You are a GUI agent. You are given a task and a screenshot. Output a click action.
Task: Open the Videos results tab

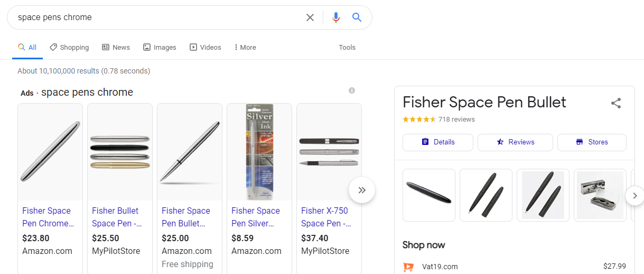(206, 47)
